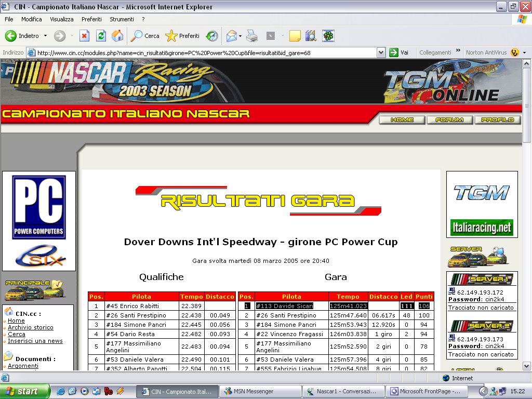Viewport: 532px width, 399px height.
Task: Show hidden system tray icons
Action: pos(484,391)
